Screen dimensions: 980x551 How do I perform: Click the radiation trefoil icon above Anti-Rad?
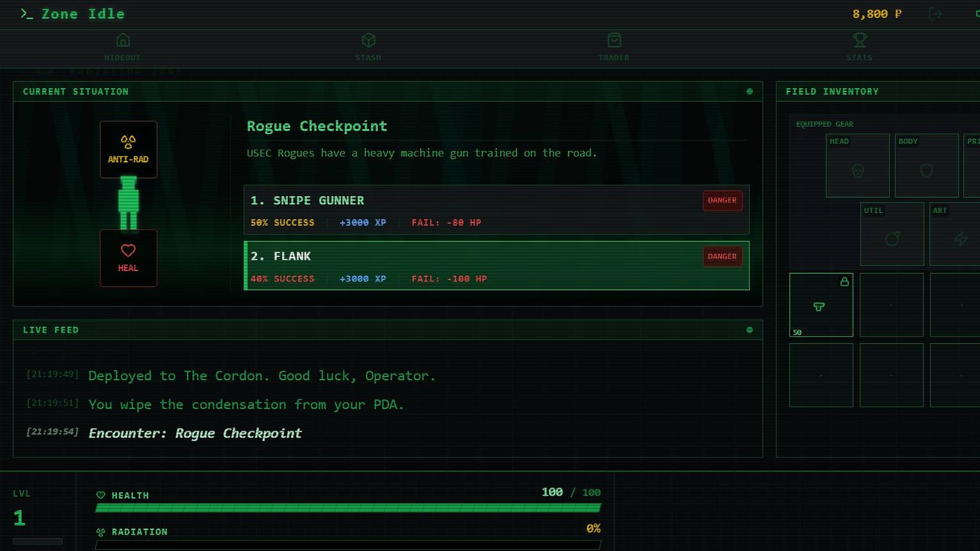[x=128, y=142]
